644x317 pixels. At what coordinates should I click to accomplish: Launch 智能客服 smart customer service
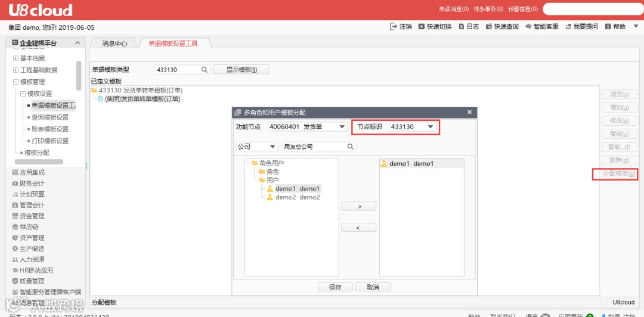(541, 27)
